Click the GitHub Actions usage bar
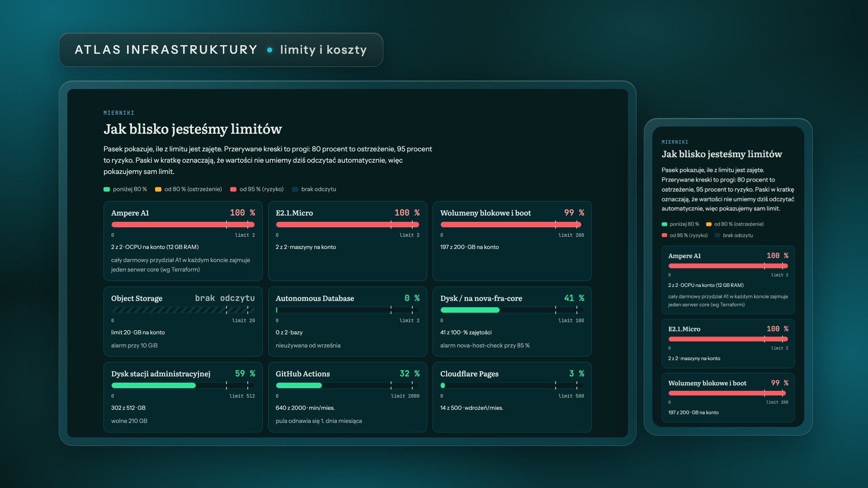The width and height of the screenshot is (868, 488). [348, 385]
